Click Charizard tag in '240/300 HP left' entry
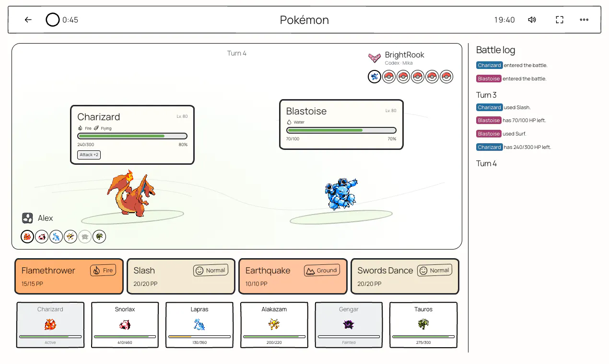This screenshot has width=609, height=364. pyautogui.click(x=489, y=147)
